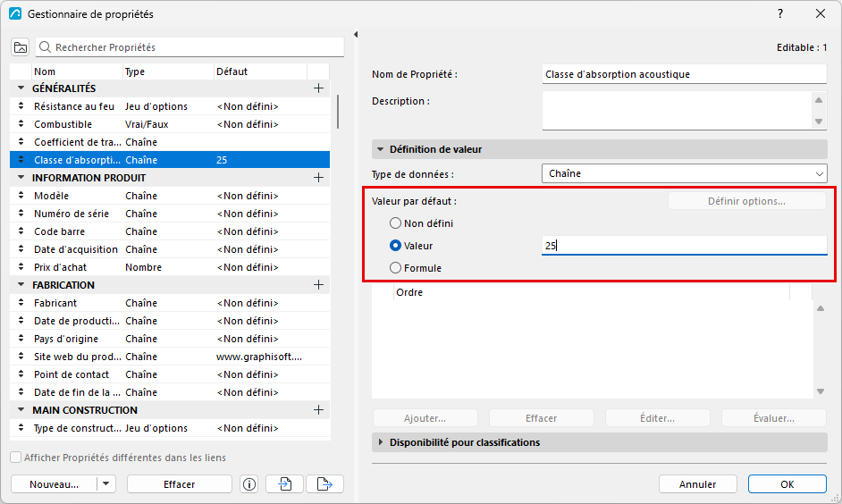Click reorder handle of Code barre row
The height and width of the screenshot is (504, 842).
point(21,231)
